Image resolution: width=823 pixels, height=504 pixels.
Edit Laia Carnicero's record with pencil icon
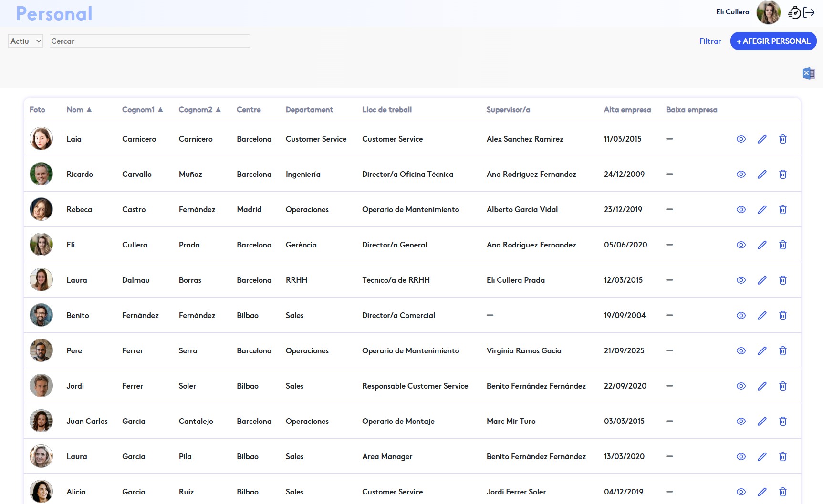point(762,139)
